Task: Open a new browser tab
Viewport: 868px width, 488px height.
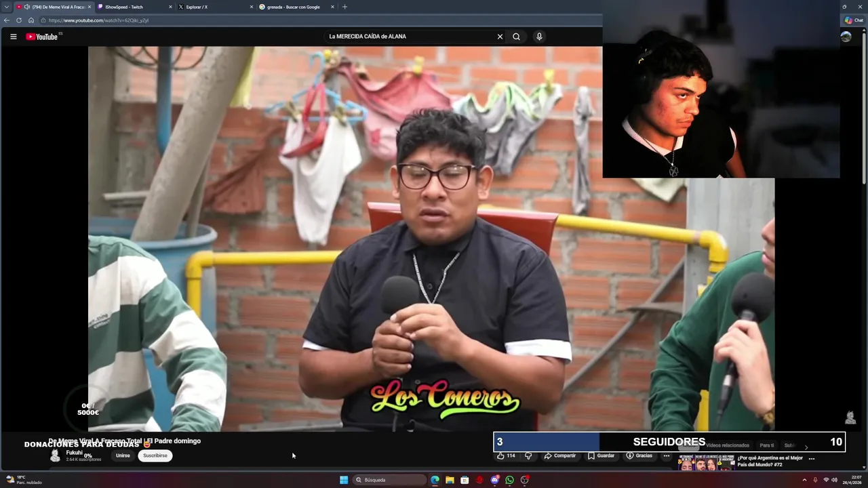Action: tap(344, 7)
